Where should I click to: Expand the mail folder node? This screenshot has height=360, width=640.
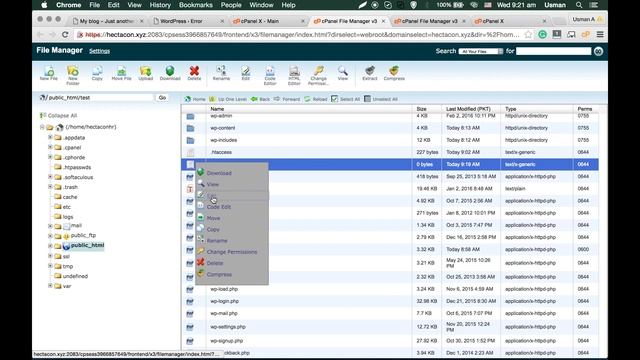[50, 226]
